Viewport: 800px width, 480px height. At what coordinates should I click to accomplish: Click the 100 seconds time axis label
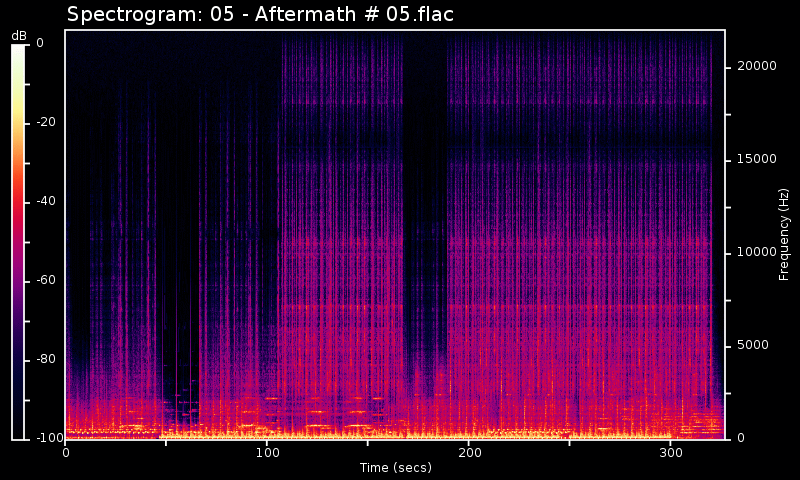tap(267, 453)
